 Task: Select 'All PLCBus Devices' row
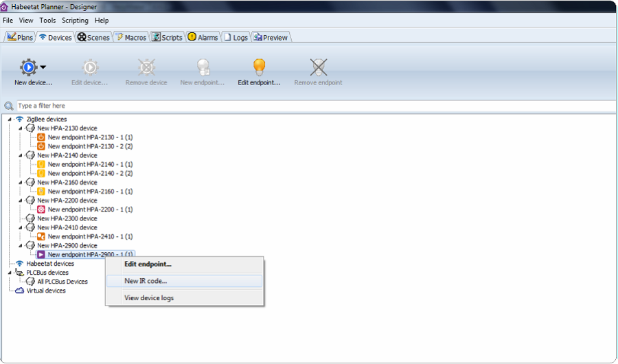62,282
